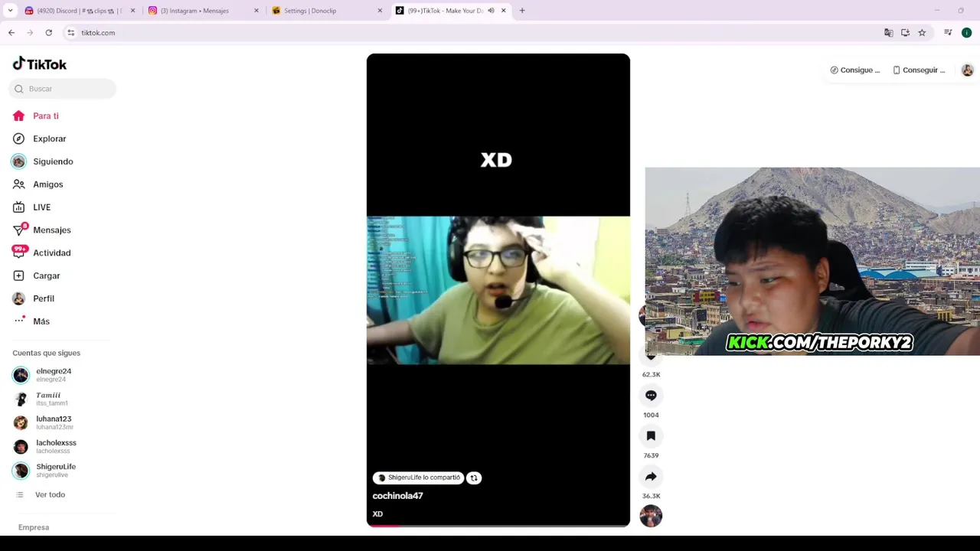The height and width of the screenshot is (551, 980).
Task: Click the Para ti home icon
Action: pos(18,116)
